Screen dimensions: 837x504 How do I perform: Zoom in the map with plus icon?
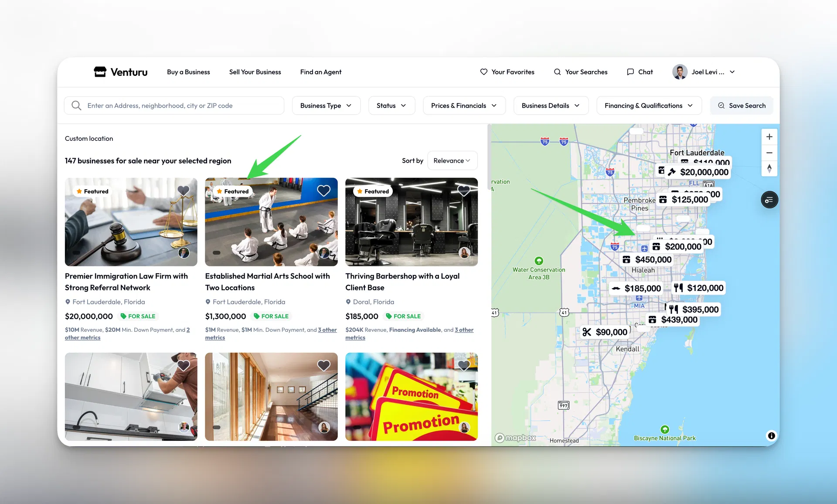769,137
